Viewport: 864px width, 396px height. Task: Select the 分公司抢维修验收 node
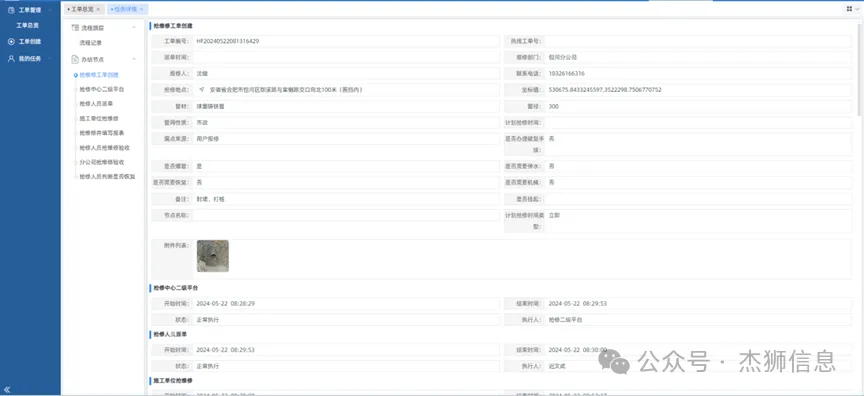point(101,162)
